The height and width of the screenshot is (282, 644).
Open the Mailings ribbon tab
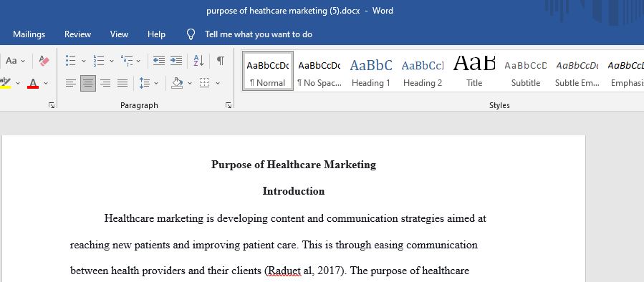click(29, 34)
